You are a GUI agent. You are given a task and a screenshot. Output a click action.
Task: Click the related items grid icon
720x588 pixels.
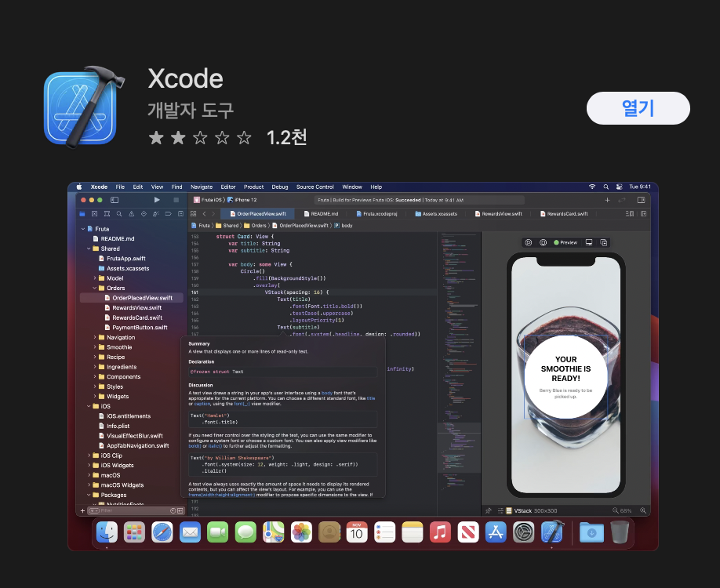point(193,213)
